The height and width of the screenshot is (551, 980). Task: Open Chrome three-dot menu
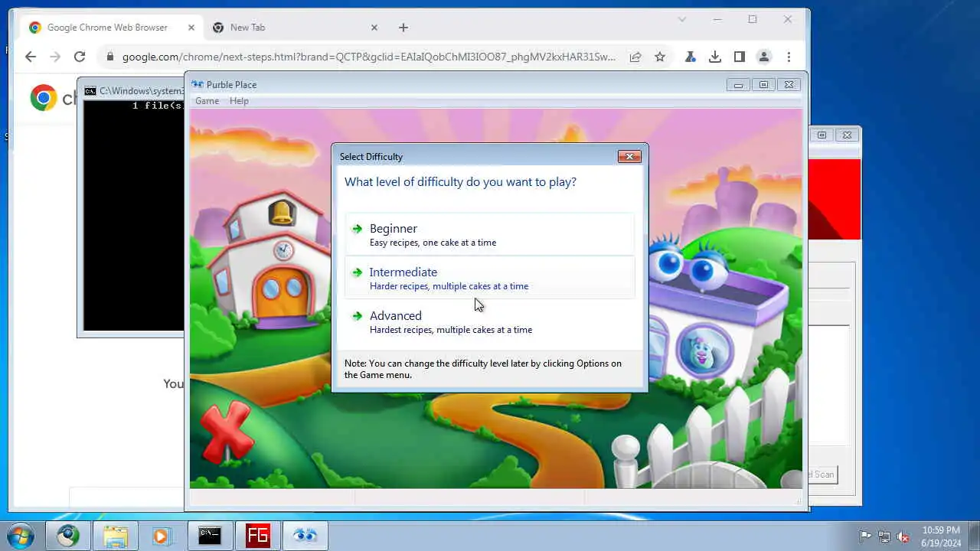pos(789,57)
